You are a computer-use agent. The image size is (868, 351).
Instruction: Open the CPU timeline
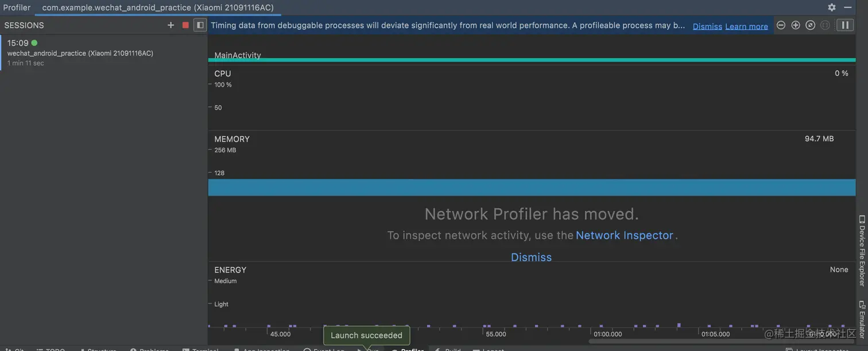[532, 97]
